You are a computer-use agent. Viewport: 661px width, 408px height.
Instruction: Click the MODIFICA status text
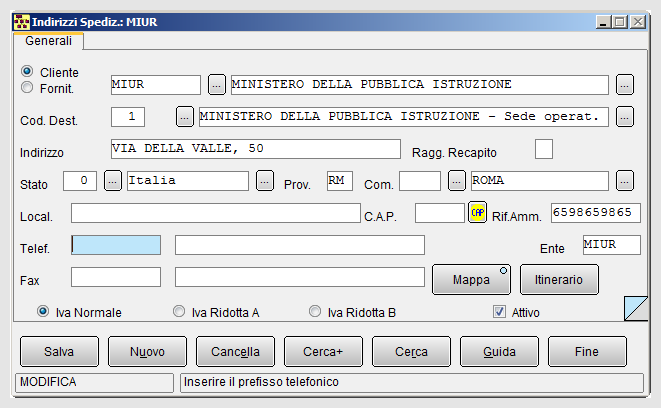[48, 382]
